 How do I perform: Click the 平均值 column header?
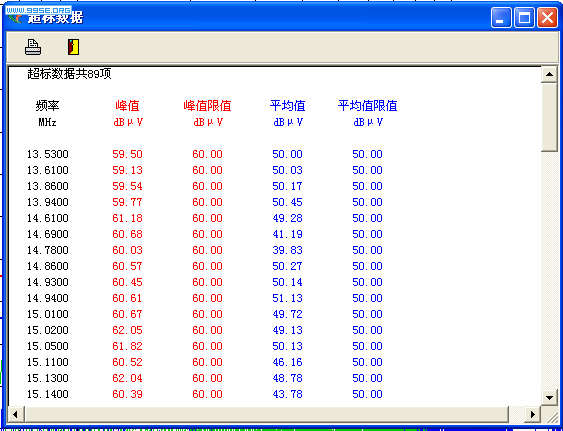[287, 106]
